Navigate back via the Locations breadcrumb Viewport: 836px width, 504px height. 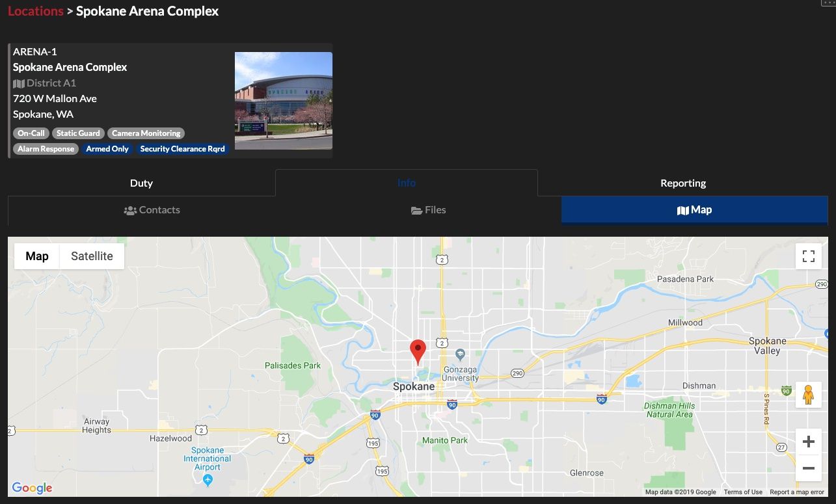tap(35, 10)
